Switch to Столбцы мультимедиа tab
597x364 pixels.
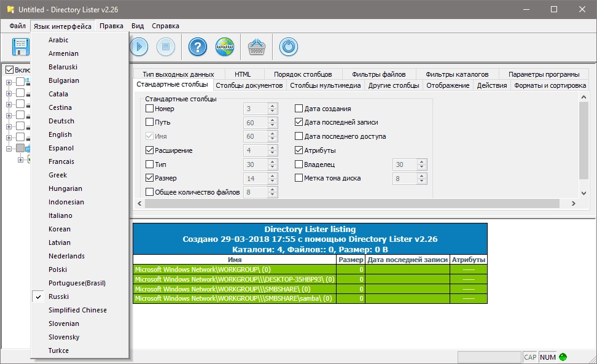325,85
